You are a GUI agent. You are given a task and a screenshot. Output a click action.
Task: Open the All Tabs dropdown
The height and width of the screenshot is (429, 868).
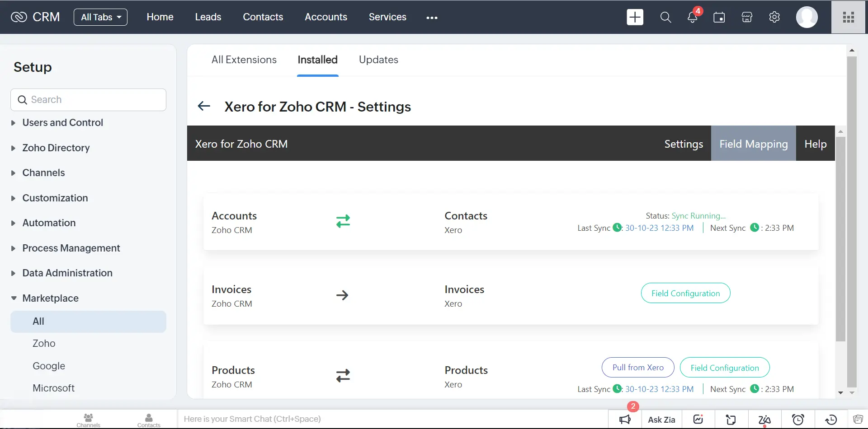[100, 17]
